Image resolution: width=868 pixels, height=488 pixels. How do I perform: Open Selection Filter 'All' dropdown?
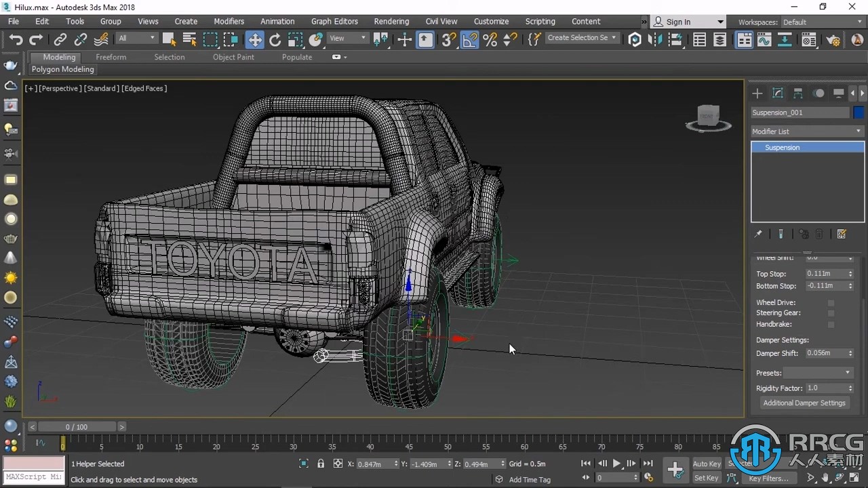[136, 38]
